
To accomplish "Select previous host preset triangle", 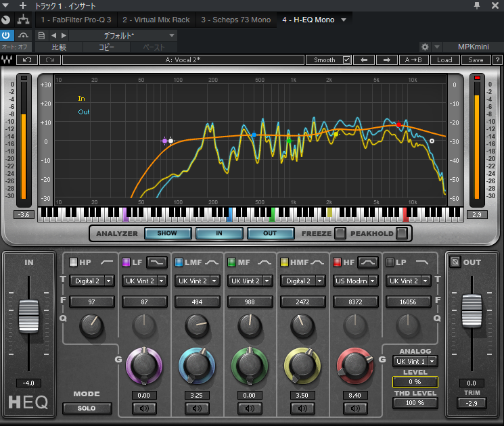I will [x=54, y=35].
